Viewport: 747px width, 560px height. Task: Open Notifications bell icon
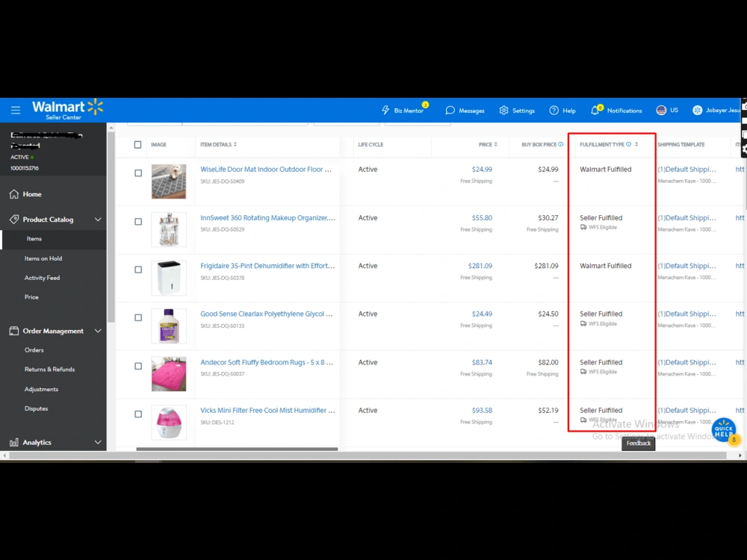595,111
